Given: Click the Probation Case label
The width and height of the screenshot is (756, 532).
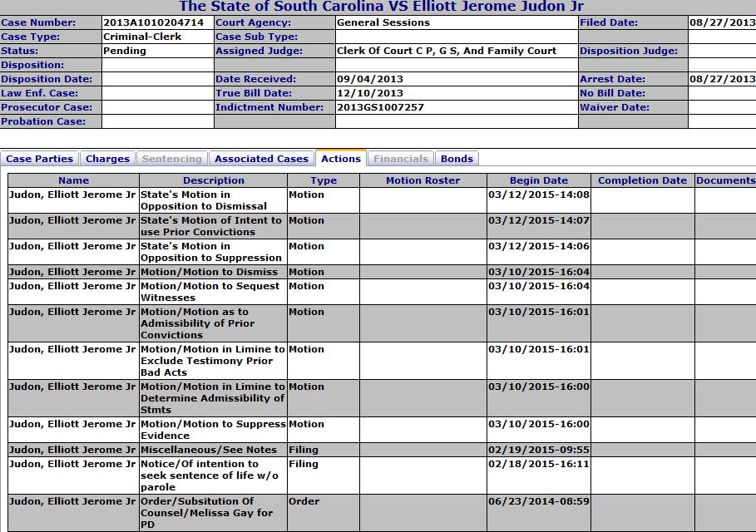Looking at the screenshot, I should 43,121.
